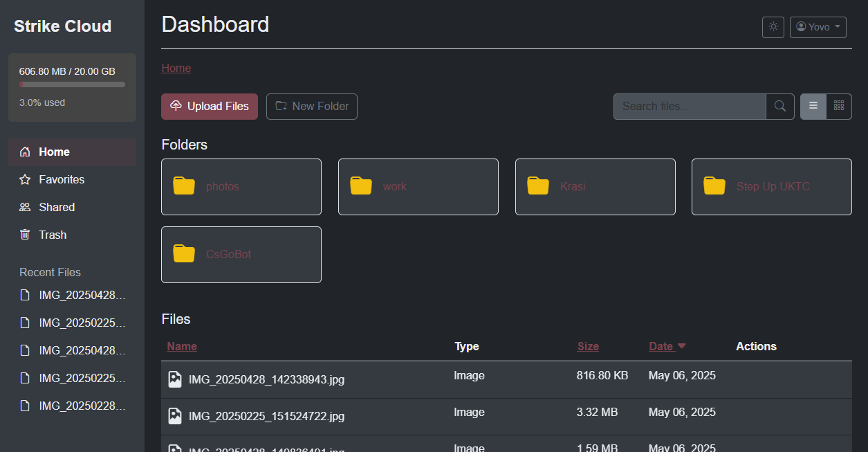Open Favorites in the sidebar
The height and width of the screenshot is (452, 868).
(x=62, y=179)
